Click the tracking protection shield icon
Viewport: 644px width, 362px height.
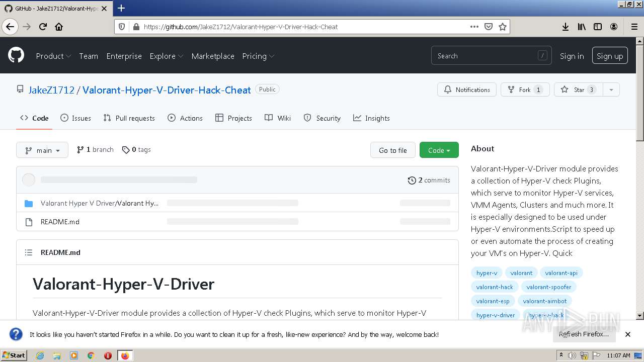123,27
